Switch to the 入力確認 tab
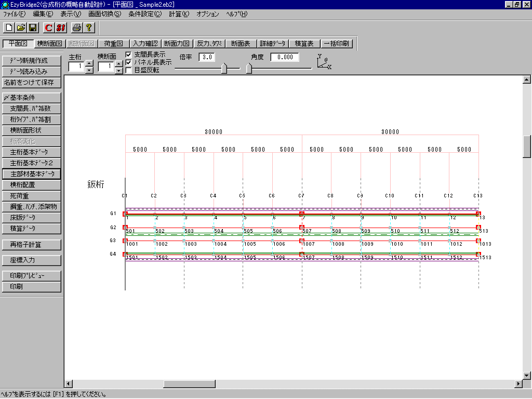 pos(145,44)
